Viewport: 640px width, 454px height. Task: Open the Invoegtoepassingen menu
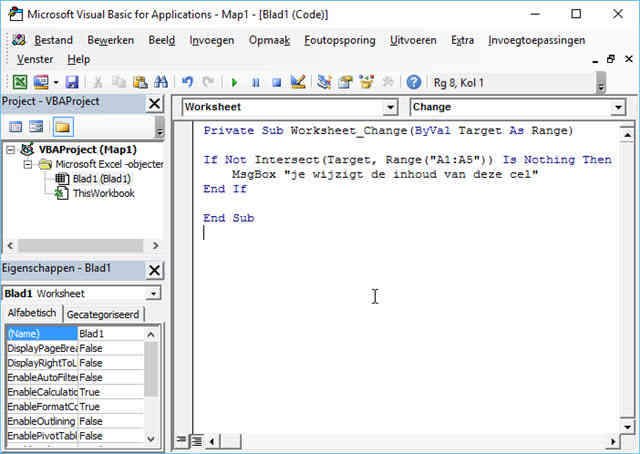536,40
